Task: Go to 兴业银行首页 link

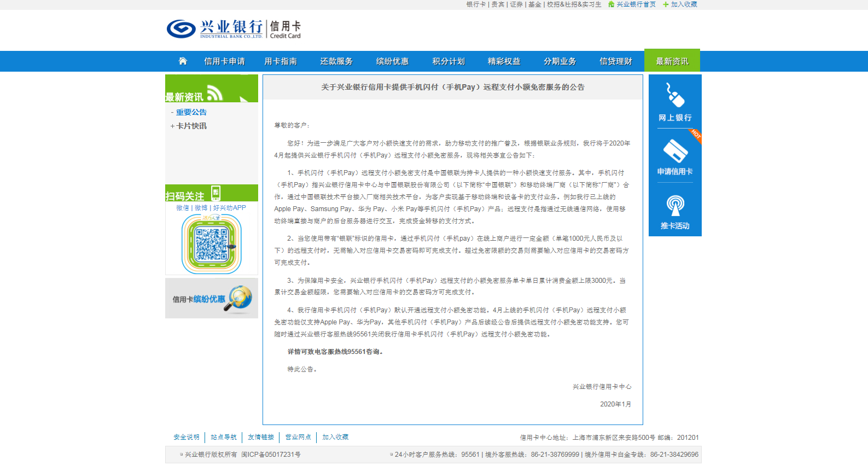Action: click(x=636, y=4)
